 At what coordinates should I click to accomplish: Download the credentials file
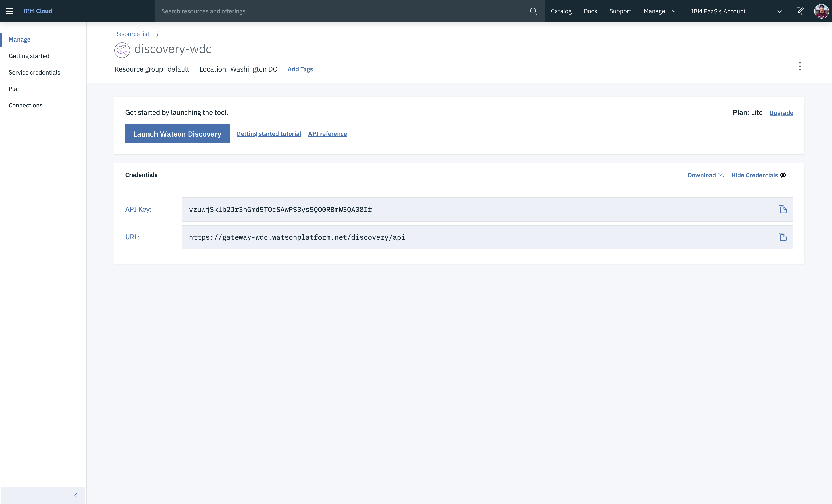705,175
